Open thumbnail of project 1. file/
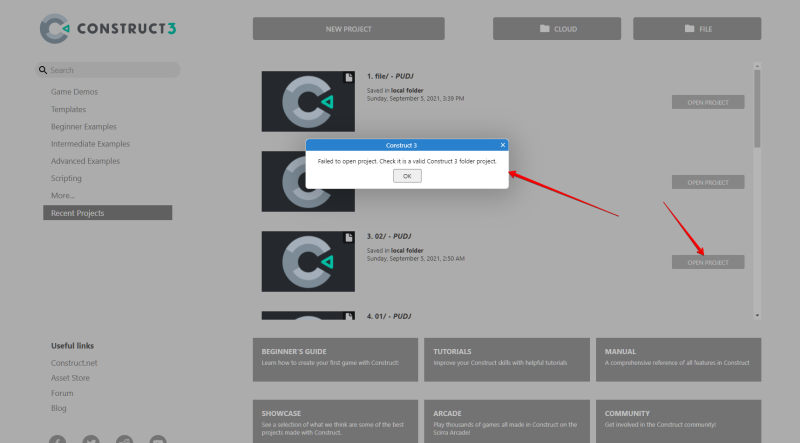The width and height of the screenshot is (800, 443). (x=308, y=101)
